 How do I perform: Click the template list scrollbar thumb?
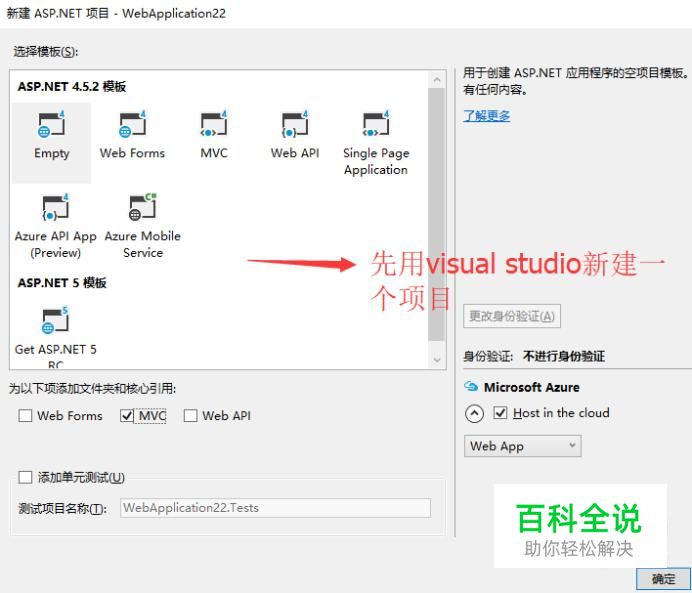point(436,214)
